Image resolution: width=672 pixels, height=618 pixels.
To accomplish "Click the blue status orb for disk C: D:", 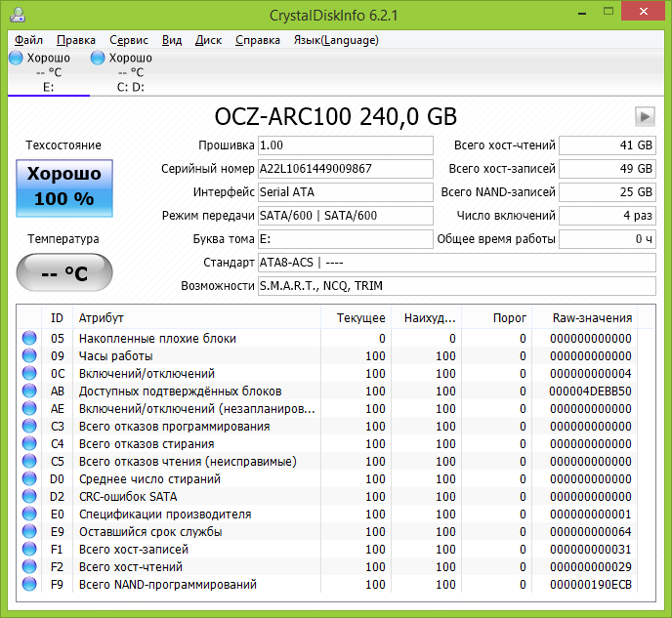I will [98, 58].
